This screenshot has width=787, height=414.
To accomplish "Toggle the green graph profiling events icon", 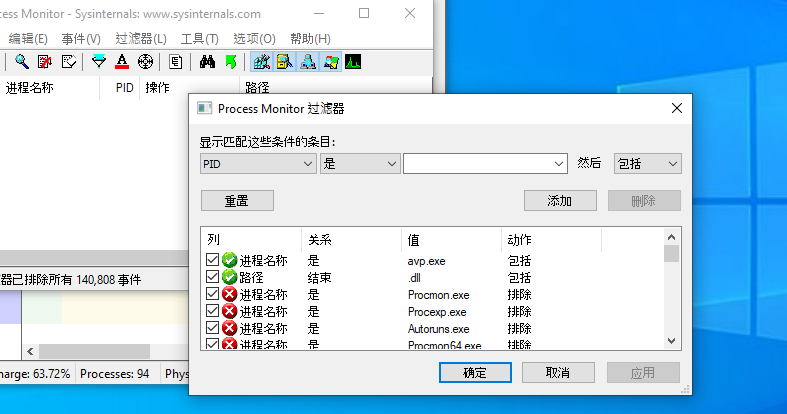I will [353, 62].
